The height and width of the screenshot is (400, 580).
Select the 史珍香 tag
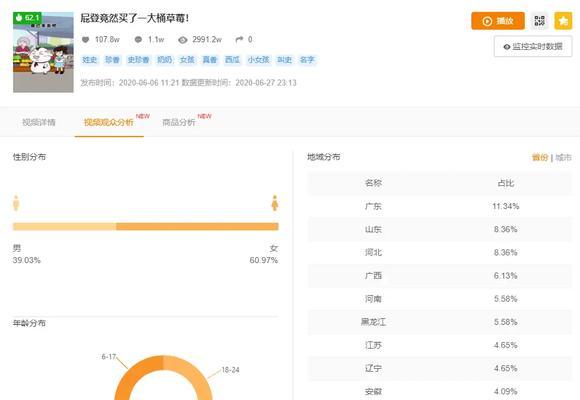(138, 60)
